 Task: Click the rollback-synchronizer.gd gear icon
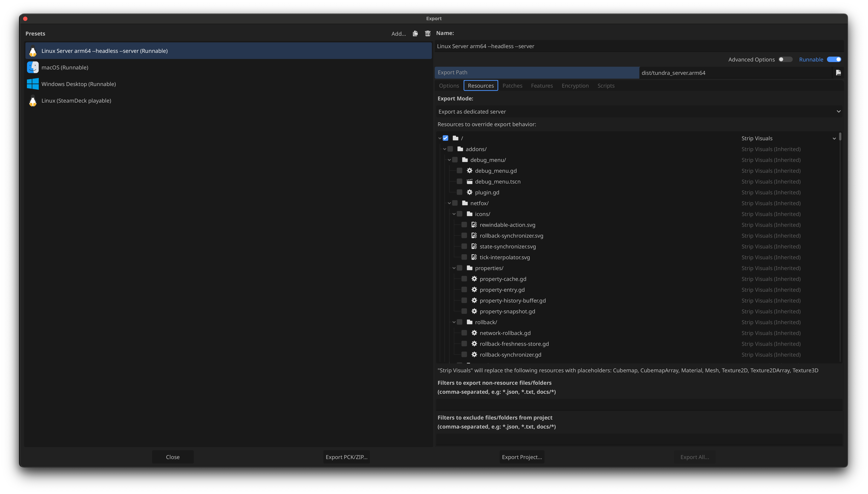474,355
